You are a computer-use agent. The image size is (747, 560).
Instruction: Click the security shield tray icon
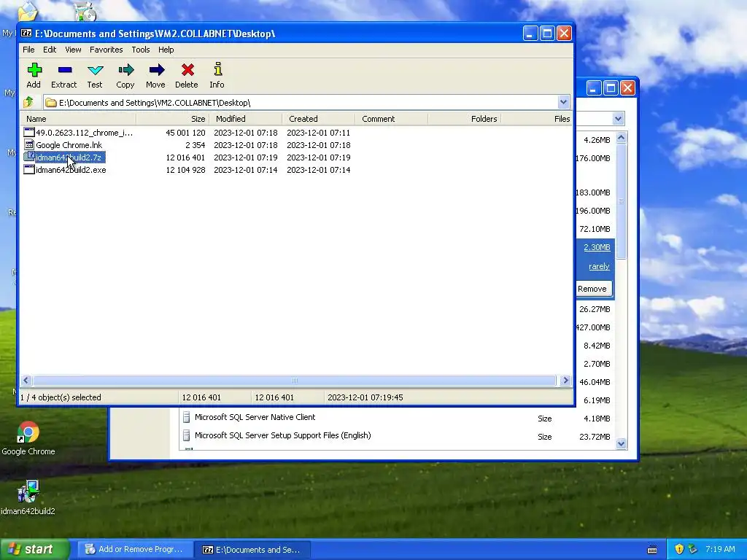[x=679, y=549]
